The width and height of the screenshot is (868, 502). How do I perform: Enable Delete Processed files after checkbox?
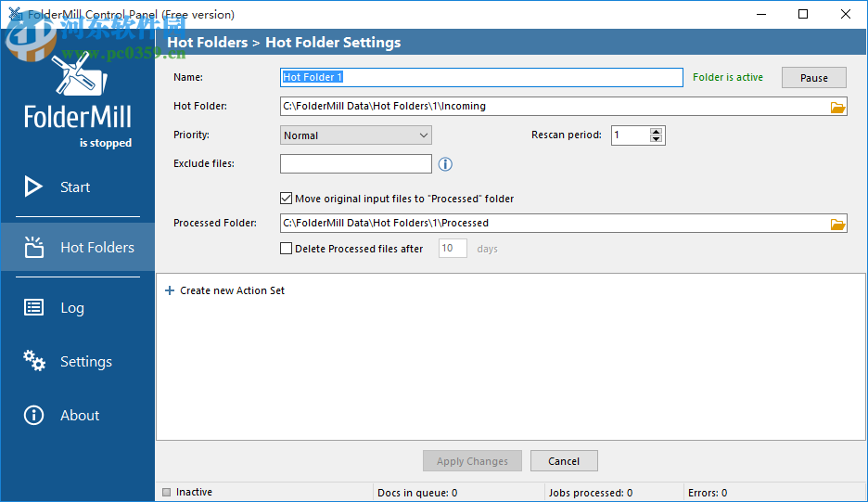pyautogui.click(x=287, y=249)
